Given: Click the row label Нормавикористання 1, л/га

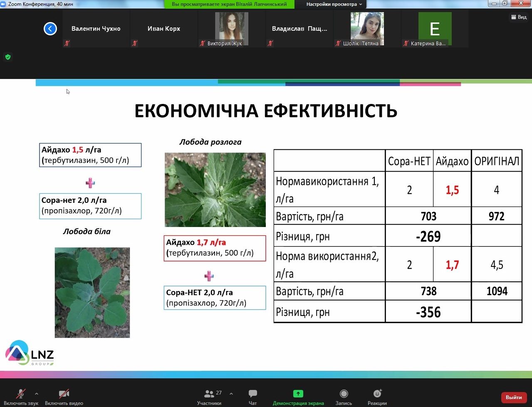Looking at the screenshot, I should coord(327,190).
